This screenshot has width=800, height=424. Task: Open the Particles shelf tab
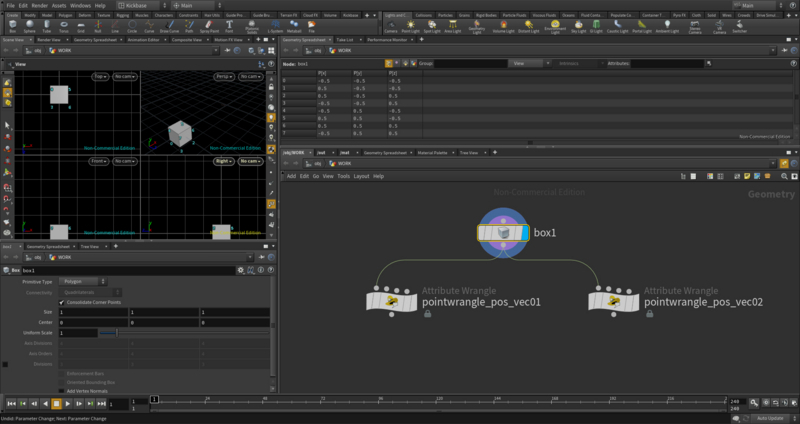[445, 15]
